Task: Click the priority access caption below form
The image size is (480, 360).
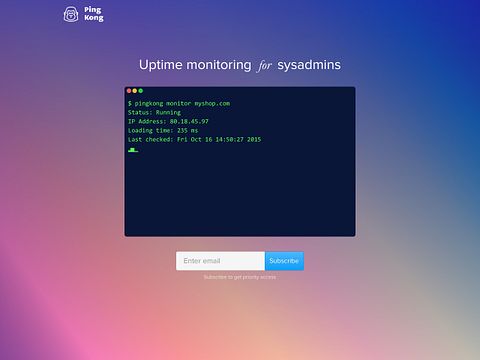Action: [240, 277]
